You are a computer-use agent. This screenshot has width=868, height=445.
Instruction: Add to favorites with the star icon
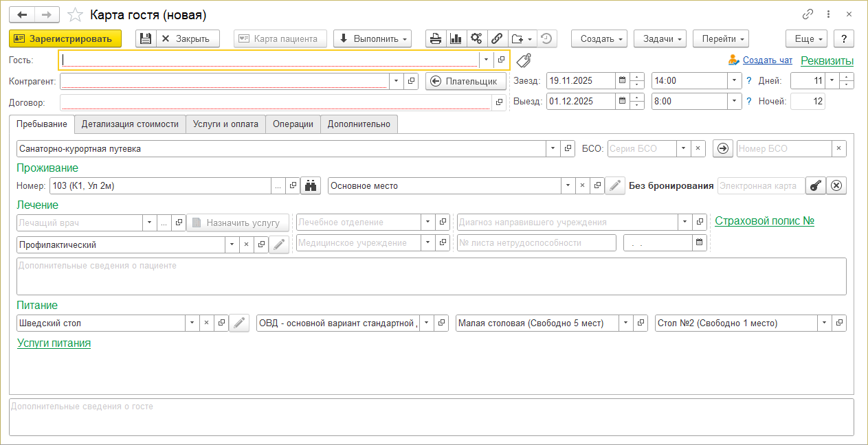(x=76, y=14)
